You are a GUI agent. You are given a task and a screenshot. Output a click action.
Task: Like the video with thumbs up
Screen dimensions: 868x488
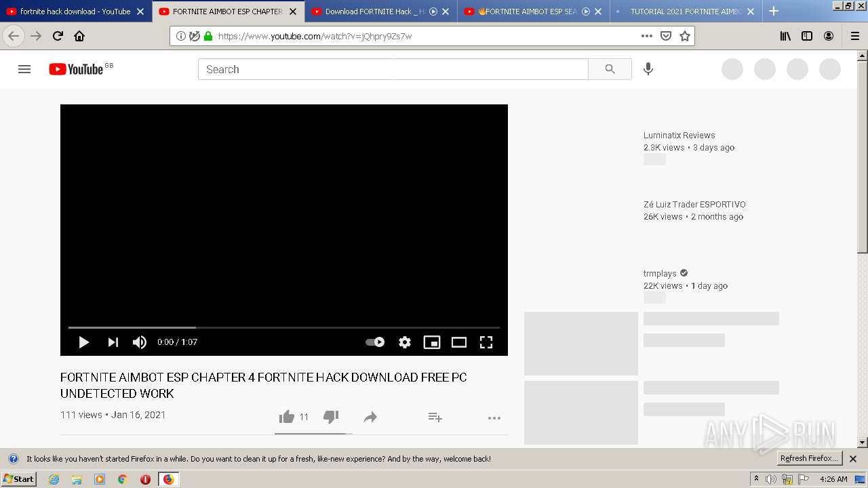click(287, 417)
